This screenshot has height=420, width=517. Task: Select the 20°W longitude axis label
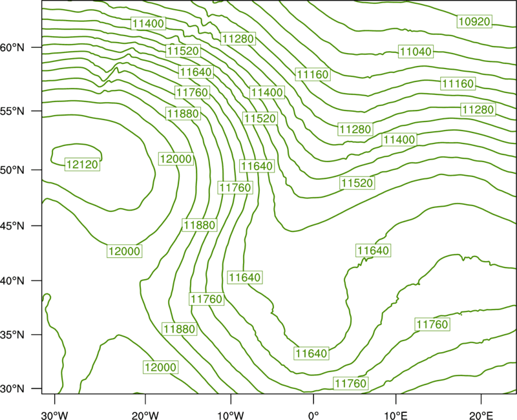[x=145, y=415]
